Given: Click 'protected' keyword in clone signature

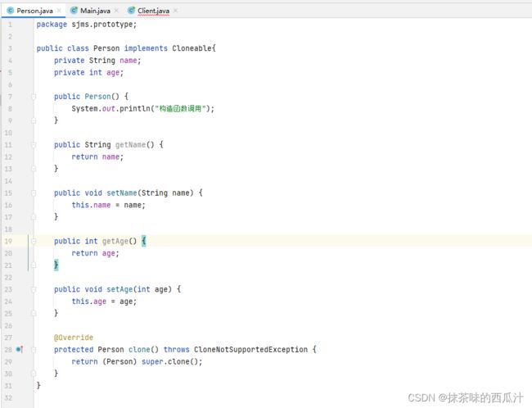Looking at the screenshot, I should [74, 350].
